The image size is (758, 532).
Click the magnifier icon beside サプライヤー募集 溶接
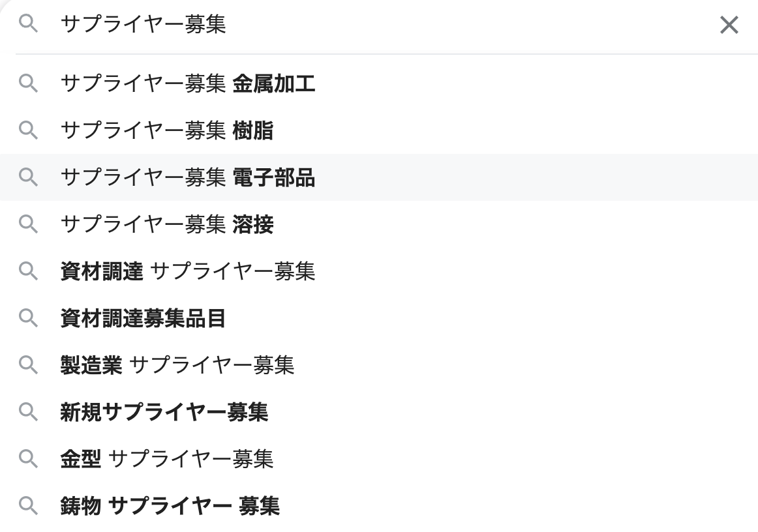(x=29, y=225)
